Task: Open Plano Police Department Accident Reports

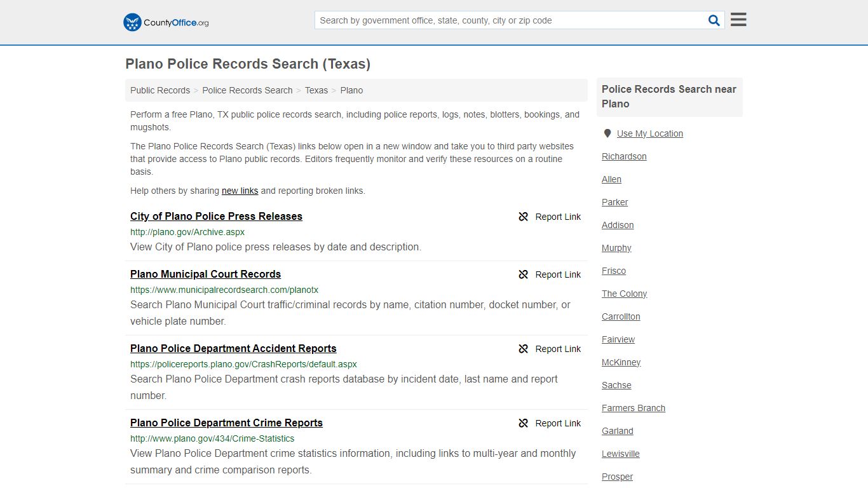Action: click(x=233, y=348)
